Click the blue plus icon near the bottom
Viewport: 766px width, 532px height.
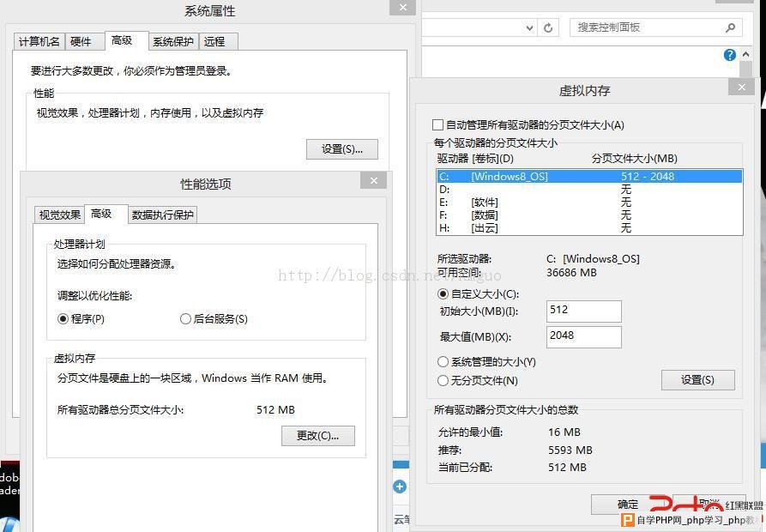pos(399,486)
